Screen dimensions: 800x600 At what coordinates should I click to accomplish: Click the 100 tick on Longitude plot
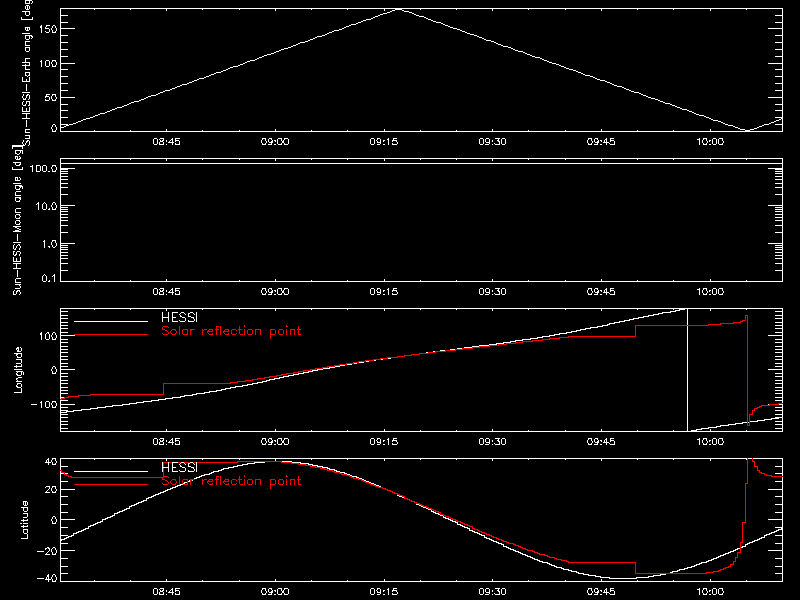point(48,336)
